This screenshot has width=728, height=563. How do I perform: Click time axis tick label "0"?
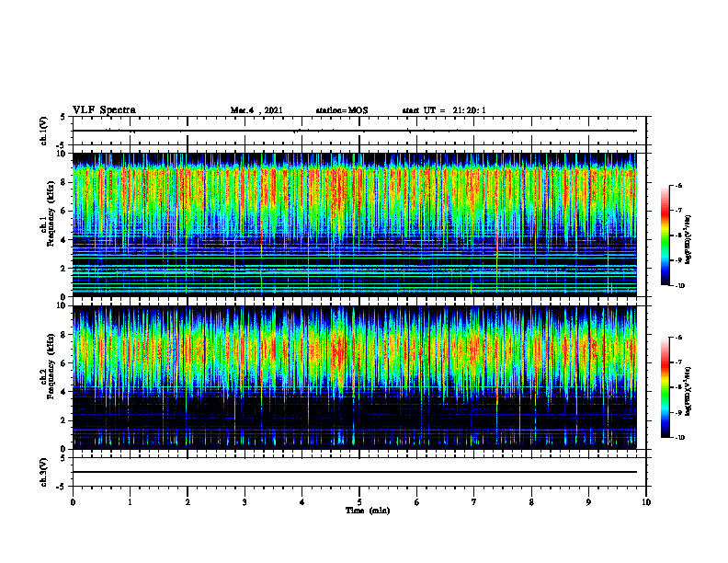[x=73, y=502]
